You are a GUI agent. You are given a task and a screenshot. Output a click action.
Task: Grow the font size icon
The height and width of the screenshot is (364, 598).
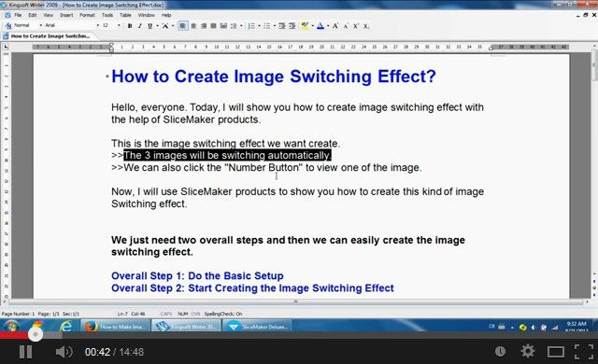pos(335,26)
